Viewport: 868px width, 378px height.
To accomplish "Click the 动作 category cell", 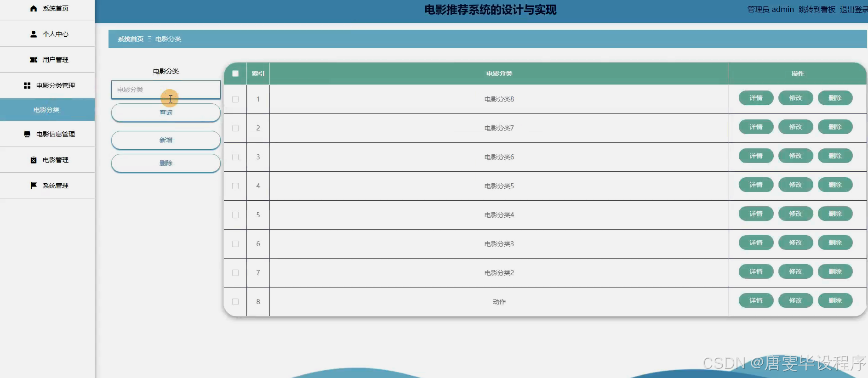I will [499, 302].
